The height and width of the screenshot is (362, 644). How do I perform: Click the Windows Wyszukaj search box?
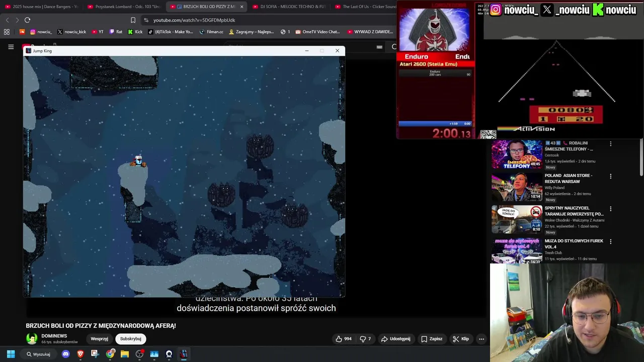point(38,354)
